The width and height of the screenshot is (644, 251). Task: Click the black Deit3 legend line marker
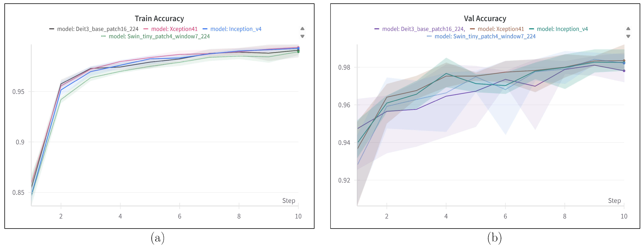coord(52,29)
